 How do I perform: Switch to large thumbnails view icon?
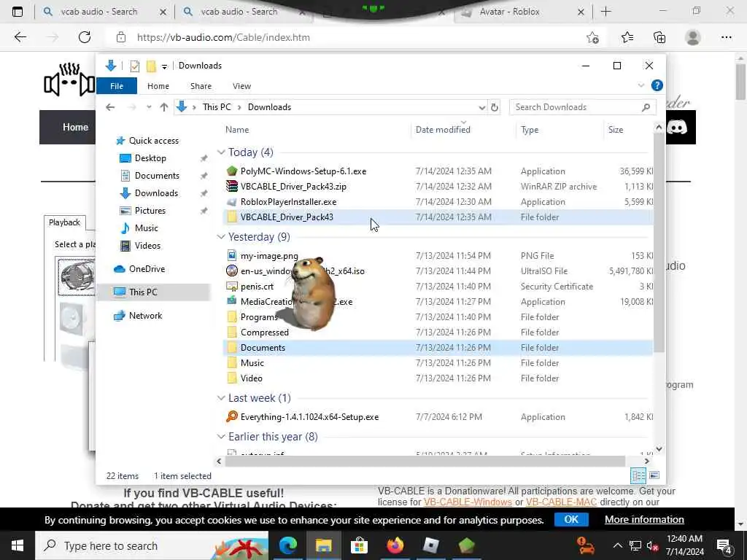[654, 475]
